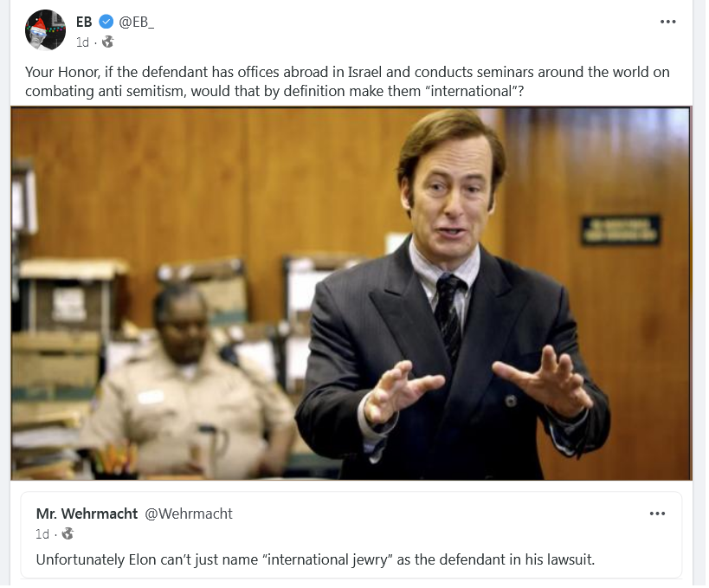Click the blue verified badge beside EB
The width and height of the screenshot is (709, 588).
point(106,22)
